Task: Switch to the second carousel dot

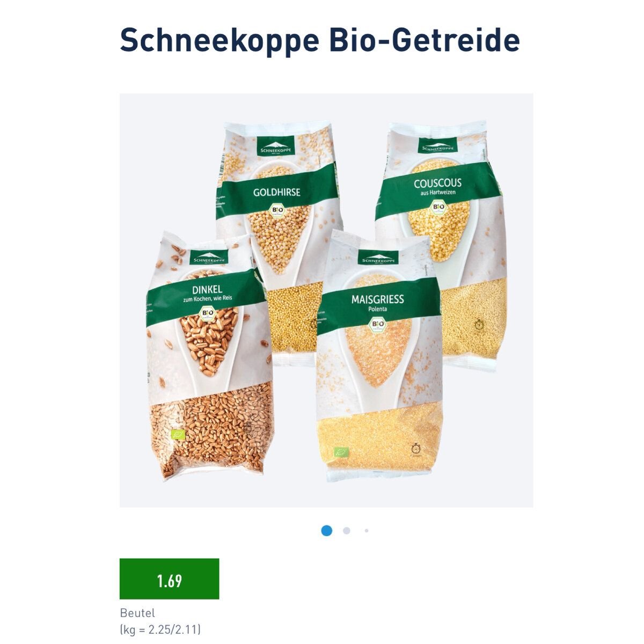Action: 347,531
